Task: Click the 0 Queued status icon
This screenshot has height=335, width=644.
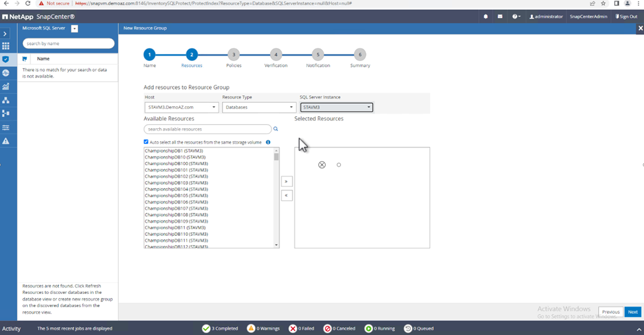Action: 408,328
